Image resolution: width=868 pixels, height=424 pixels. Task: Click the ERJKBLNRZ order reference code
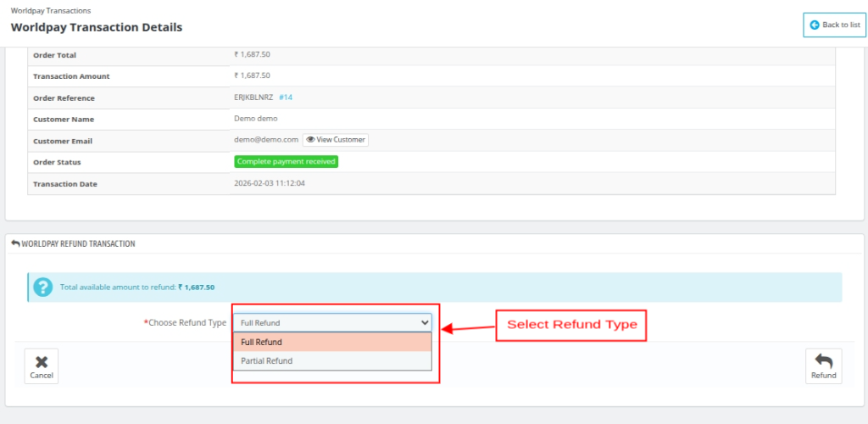(252, 98)
